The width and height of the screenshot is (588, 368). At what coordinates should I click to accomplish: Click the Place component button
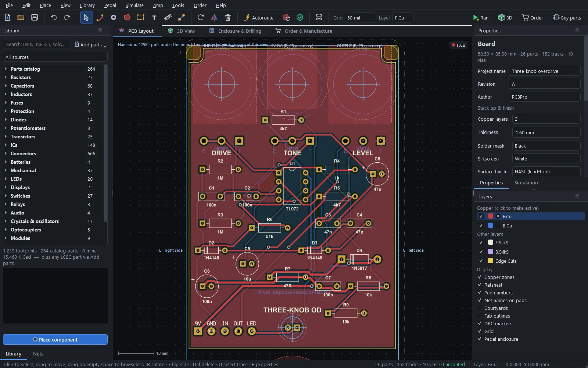55,339
